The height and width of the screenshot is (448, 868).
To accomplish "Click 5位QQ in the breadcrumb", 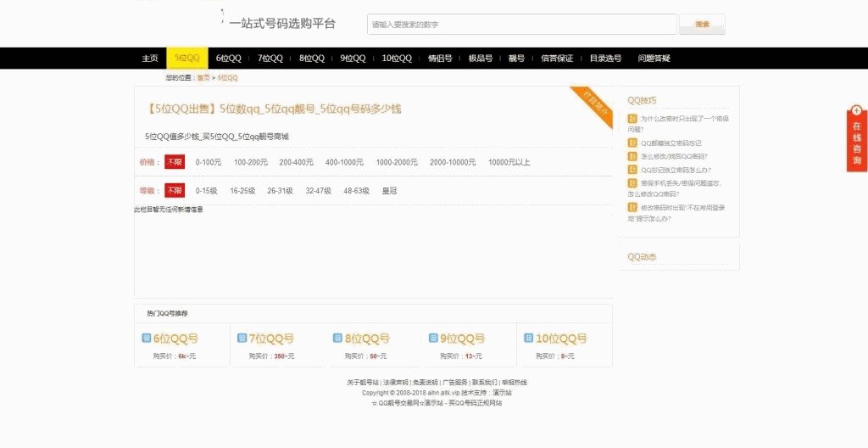I will pyautogui.click(x=227, y=77).
